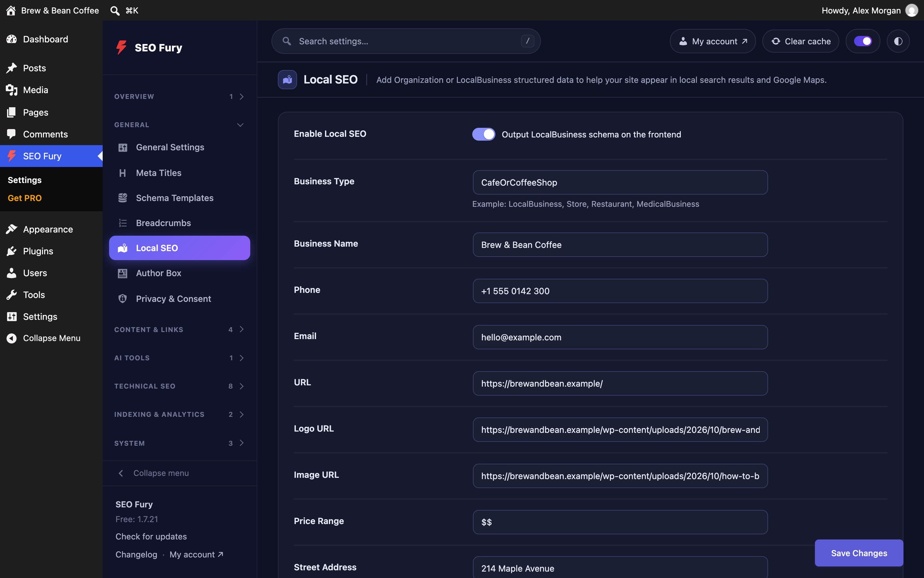Click the Dashboard gauge icon
The image size is (924, 578).
coord(12,39)
